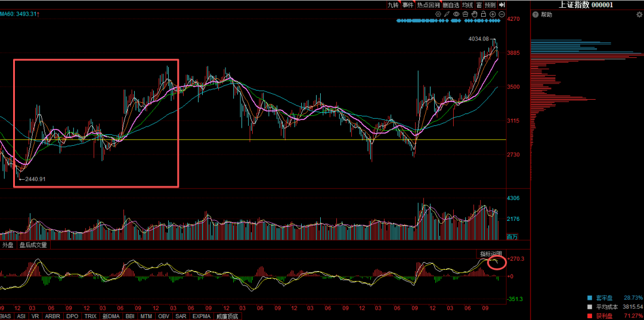Switch to the TRIX indicator tab
Screen dimensions: 644x320
coord(90,316)
